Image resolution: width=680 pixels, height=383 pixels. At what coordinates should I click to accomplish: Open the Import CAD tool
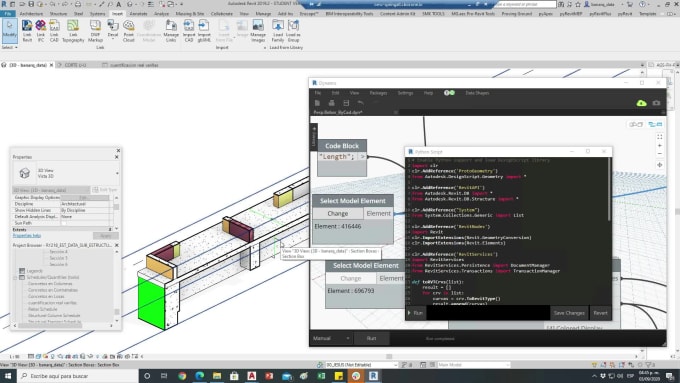click(x=189, y=31)
